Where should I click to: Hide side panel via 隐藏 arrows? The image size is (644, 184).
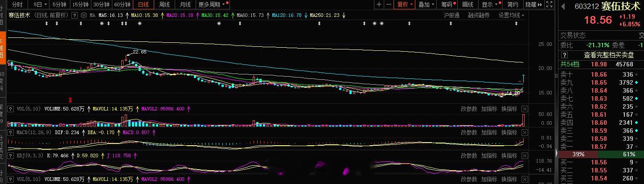tap(533, 4)
